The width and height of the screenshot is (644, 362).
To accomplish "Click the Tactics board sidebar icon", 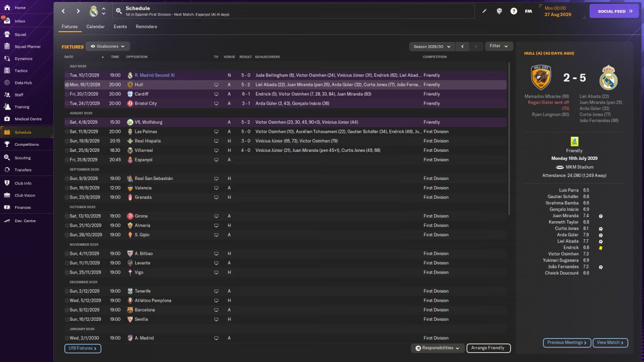I will coord(8,71).
